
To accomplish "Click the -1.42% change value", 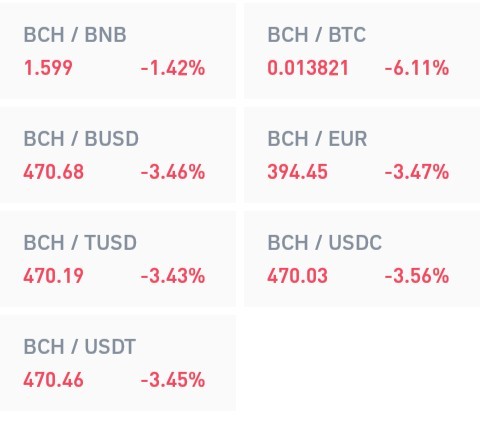I will pyautogui.click(x=173, y=68).
